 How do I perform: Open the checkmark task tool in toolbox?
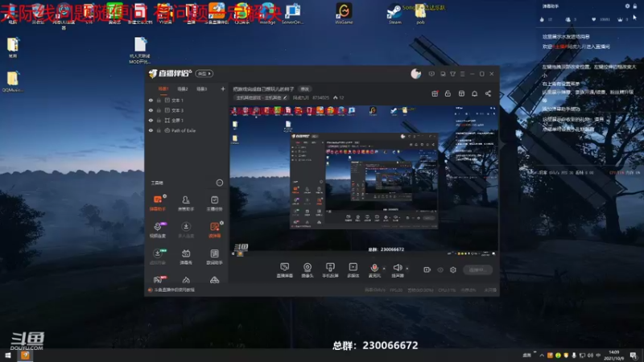click(x=214, y=203)
